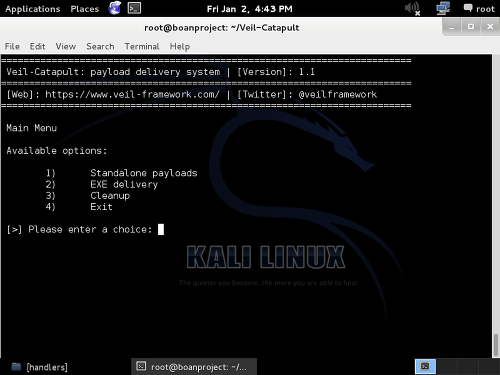The width and height of the screenshot is (500, 375).
Task: Launch the terminal from the top panel icon
Action: click(134, 8)
